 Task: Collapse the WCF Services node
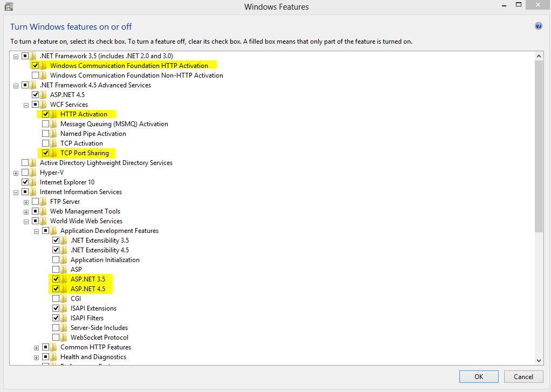click(x=26, y=105)
